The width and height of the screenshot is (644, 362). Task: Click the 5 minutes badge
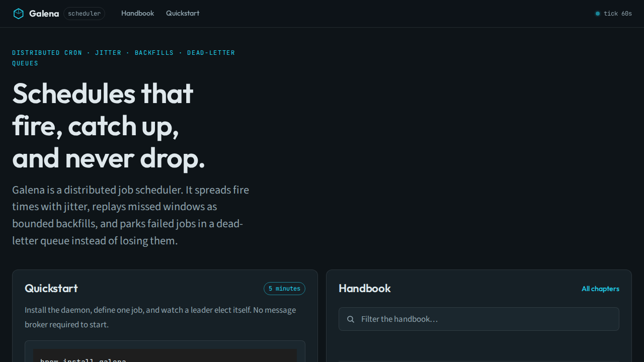(x=284, y=289)
